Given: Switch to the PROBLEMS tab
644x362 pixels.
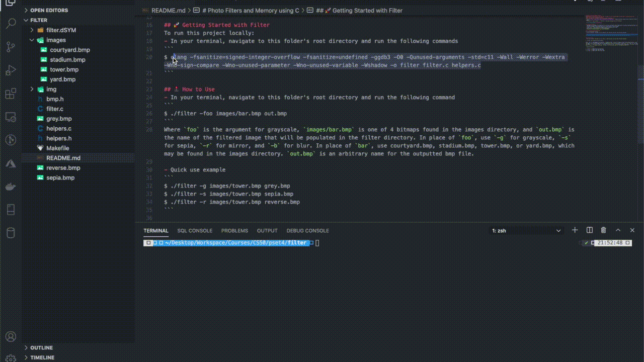Looking at the screenshot, I should pos(234,231).
